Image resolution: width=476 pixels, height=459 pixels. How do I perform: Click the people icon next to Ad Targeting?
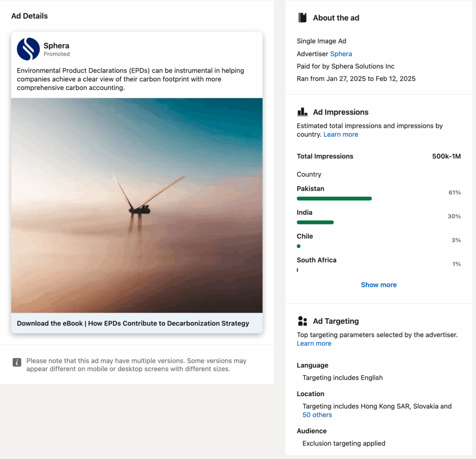click(x=302, y=321)
